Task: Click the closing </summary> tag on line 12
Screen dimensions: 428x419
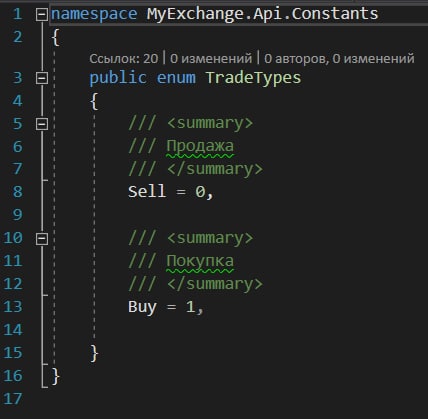Action: coord(215,284)
